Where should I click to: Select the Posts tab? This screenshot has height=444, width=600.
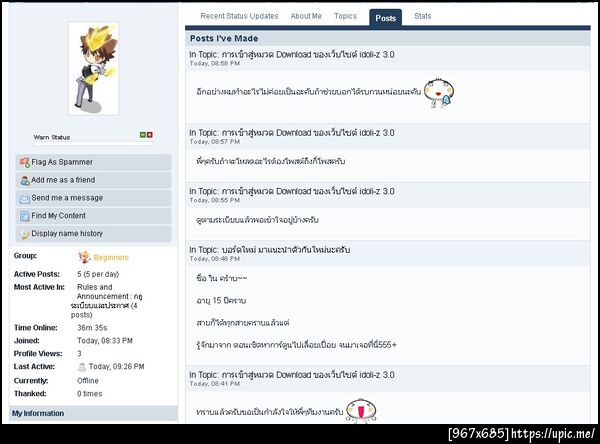click(x=385, y=18)
